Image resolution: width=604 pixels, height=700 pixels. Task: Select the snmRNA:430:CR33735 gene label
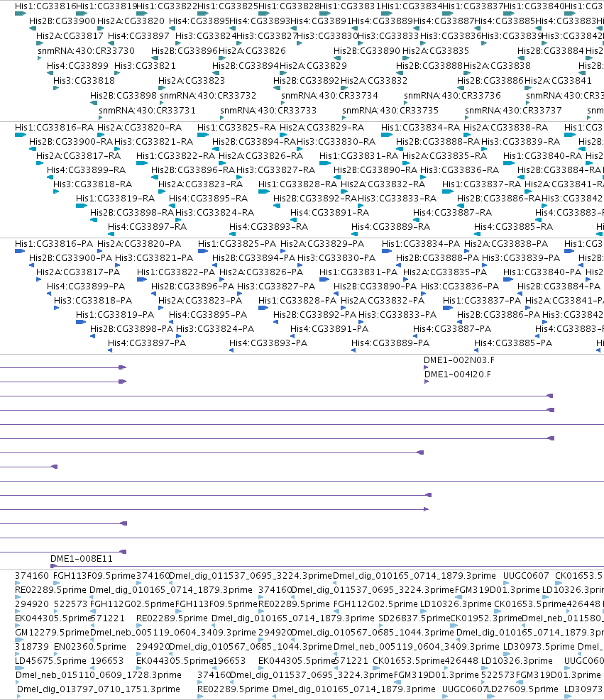coord(390,110)
